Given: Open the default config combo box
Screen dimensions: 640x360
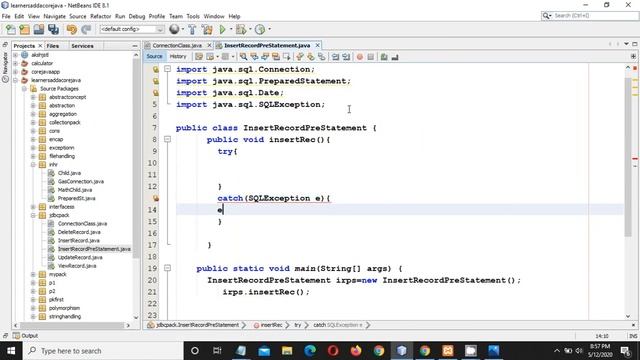Looking at the screenshot, I should (132, 29).
